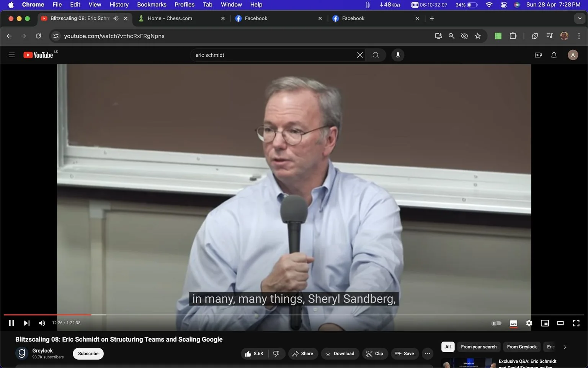This screenshot has width=588, height=368.
Task: Subscribe to Greylock channel
Action: click(x=88, y=353)
